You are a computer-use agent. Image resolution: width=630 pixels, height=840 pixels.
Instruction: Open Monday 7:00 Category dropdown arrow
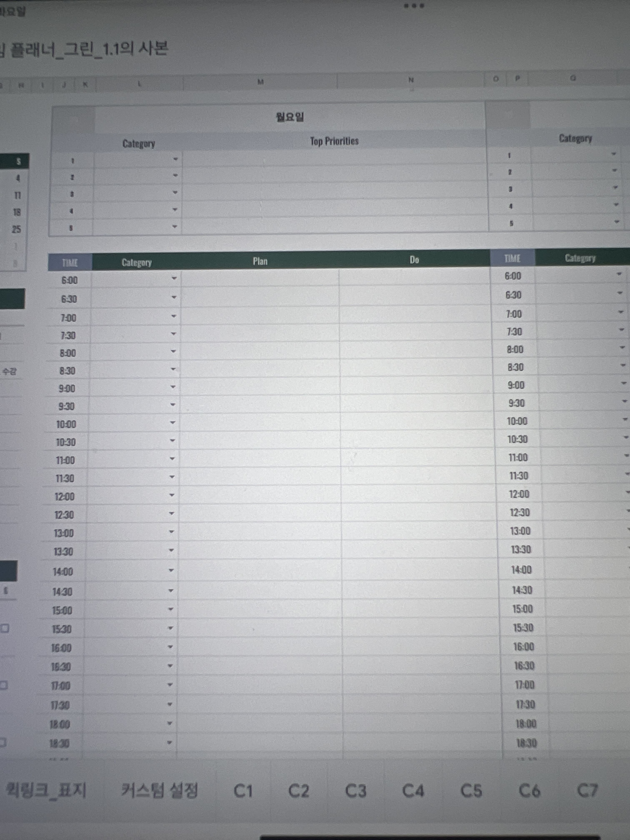tap(174, 316)
